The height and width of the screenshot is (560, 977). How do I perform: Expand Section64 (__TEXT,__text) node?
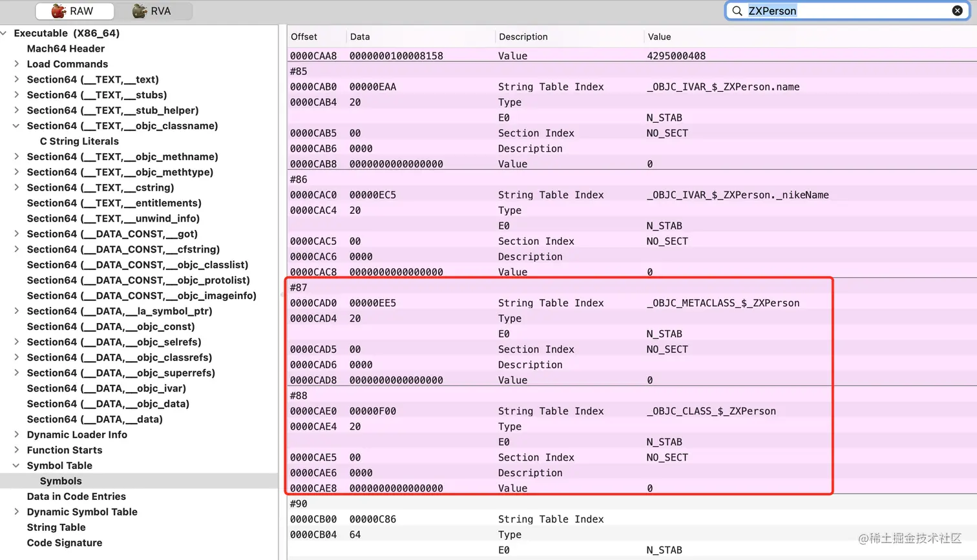[x=16, y=79]
